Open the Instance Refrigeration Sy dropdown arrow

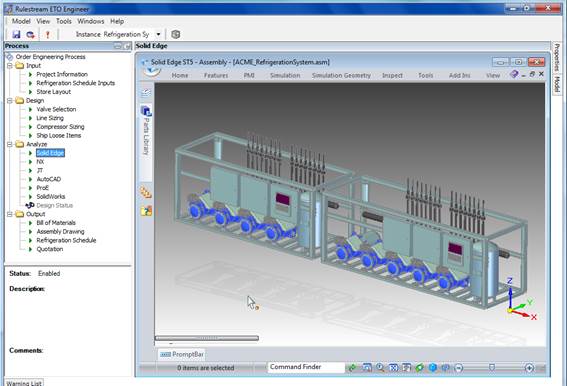(x=158, y=34)
